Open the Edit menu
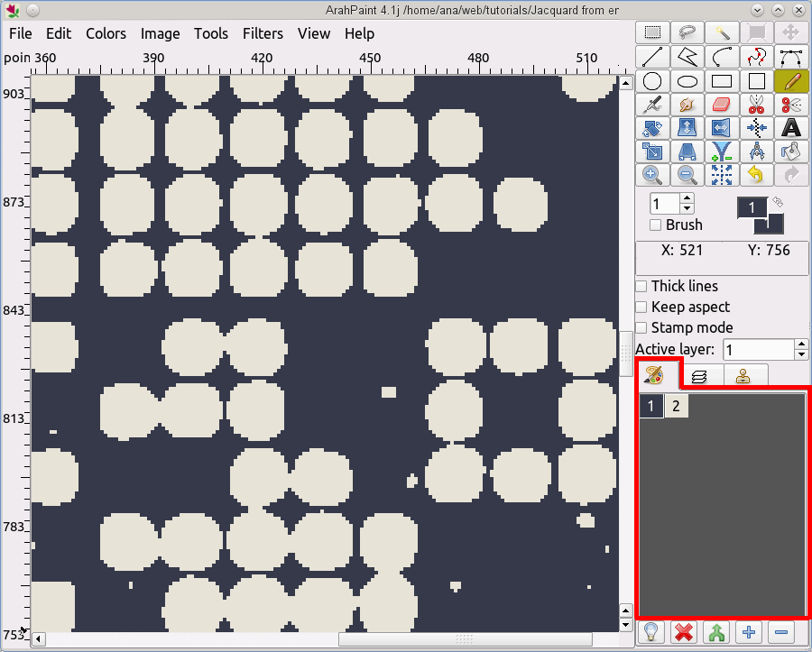812x652 pixels. [59, 33]
